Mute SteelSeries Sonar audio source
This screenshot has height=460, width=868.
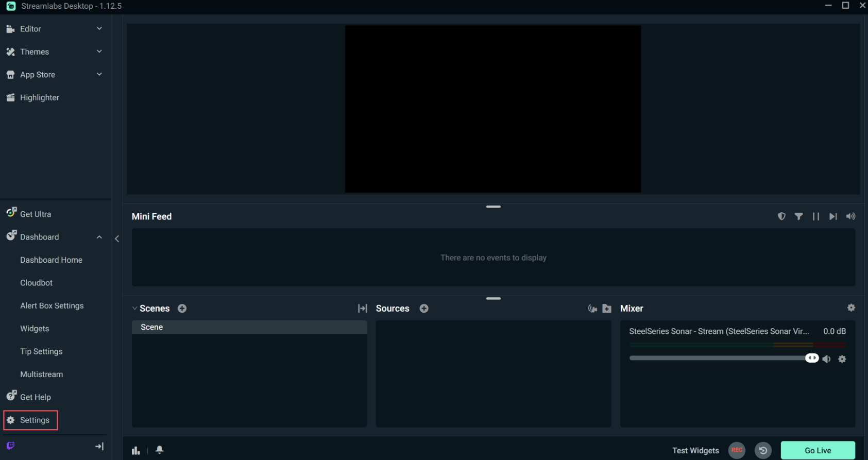(826, 359)
